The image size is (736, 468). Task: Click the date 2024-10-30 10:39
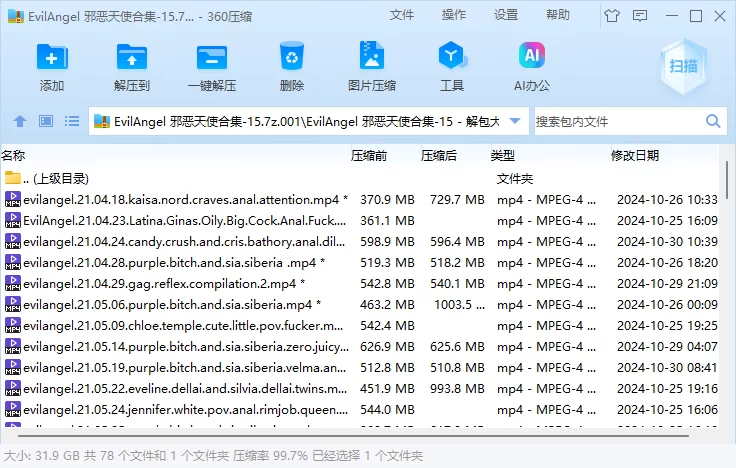(667, 242)
